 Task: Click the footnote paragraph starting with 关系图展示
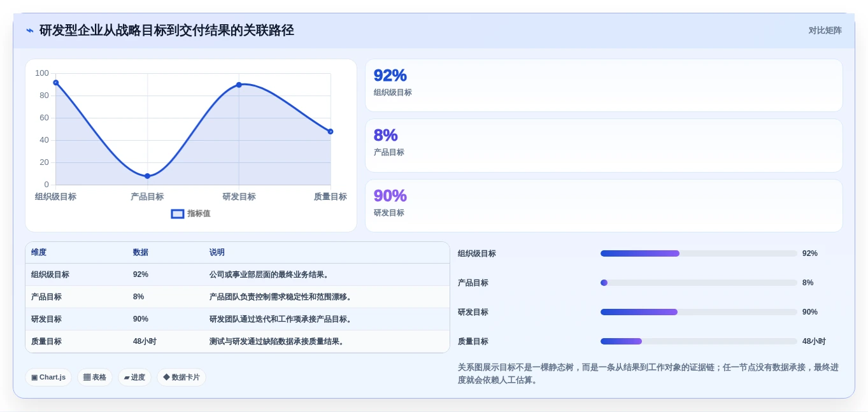click(648, 374)
